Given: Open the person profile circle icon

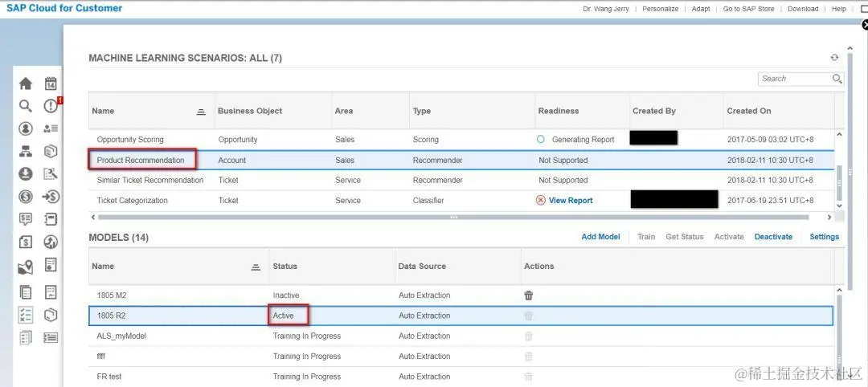Looking at the screenshot, I should [26, 128].
